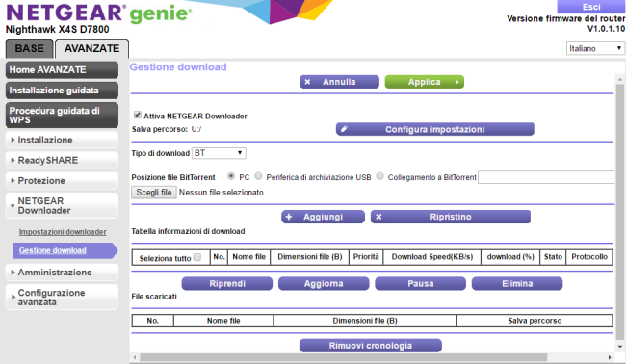Viewport: 626px width, 364px height.
Task: Open Gestione download link
Action: pyautogui.click(x=53, y=250)
